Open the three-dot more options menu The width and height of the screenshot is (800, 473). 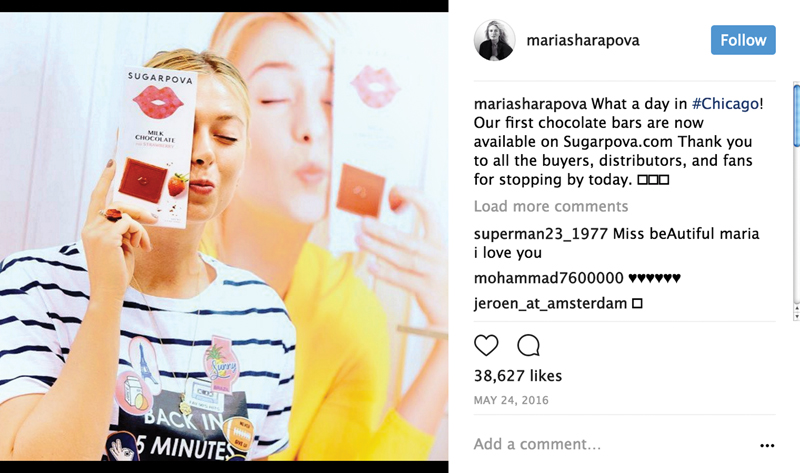[x=767, y=445]
